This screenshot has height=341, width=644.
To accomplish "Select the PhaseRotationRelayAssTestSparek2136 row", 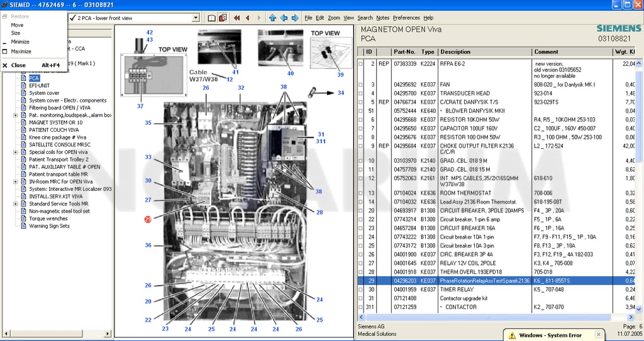I will point(496,281).
